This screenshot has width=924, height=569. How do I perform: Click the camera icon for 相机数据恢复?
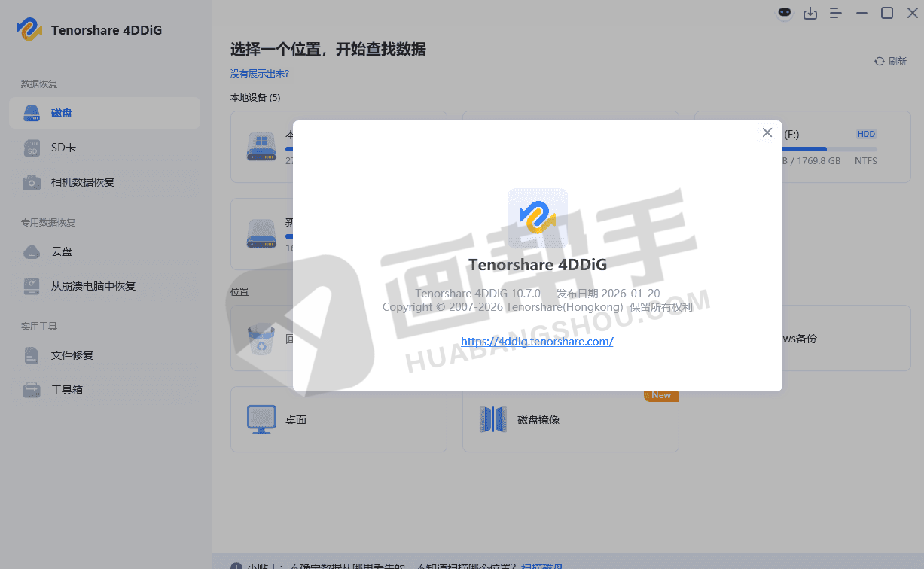(x=32, y=183)
